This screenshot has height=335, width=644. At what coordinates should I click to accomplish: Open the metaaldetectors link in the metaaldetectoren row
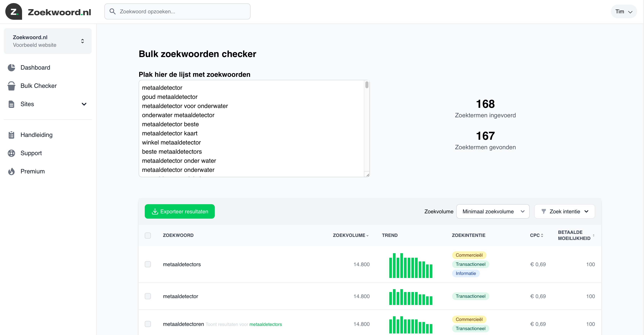266,324
